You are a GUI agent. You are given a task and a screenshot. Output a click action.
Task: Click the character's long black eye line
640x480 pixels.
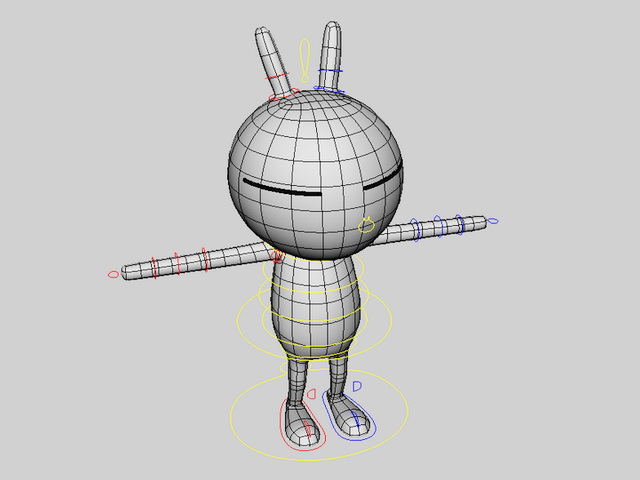coord(282,188)
